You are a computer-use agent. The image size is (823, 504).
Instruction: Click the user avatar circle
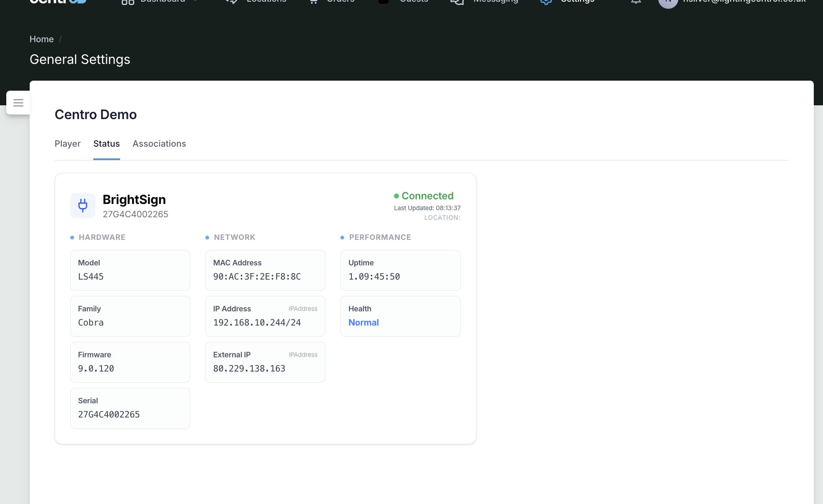pyautogui.click(x=668, y=3)
